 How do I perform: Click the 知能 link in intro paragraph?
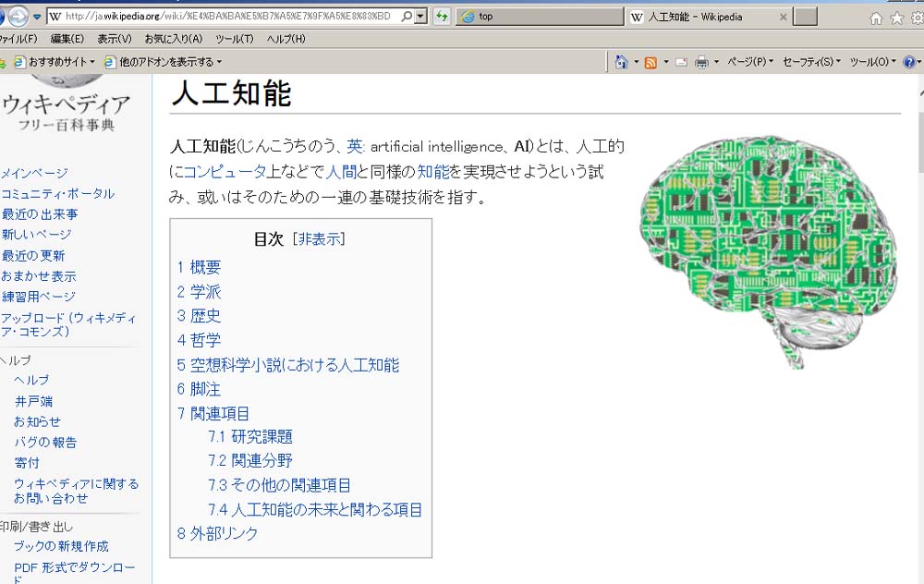[433, 172]
